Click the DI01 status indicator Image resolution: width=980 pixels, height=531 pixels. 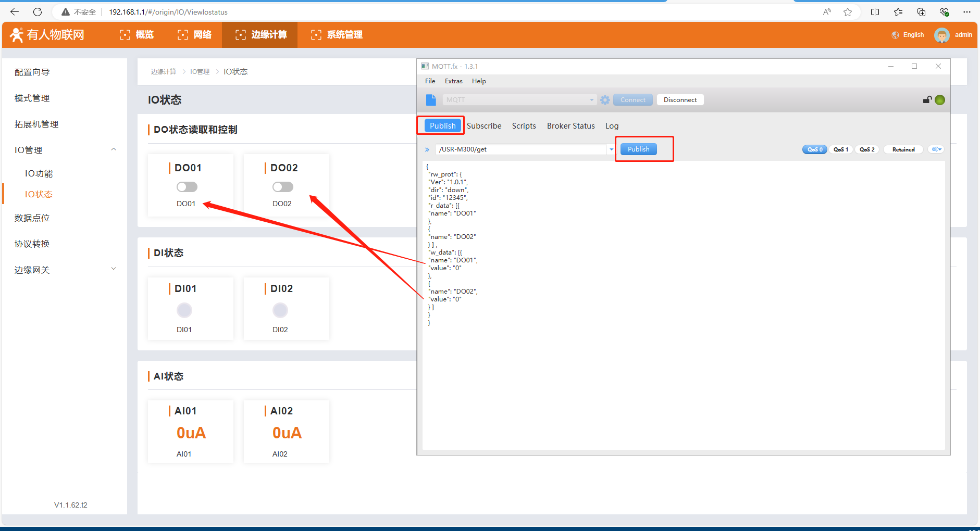pyautogui.click(x=184, y=310)
